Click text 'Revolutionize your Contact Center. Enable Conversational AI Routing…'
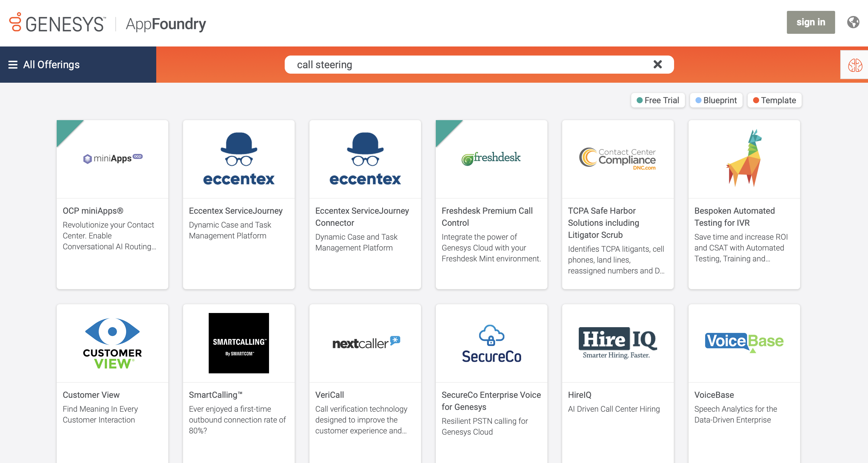Viewport: 868px width, 463px height. [109, 236]
